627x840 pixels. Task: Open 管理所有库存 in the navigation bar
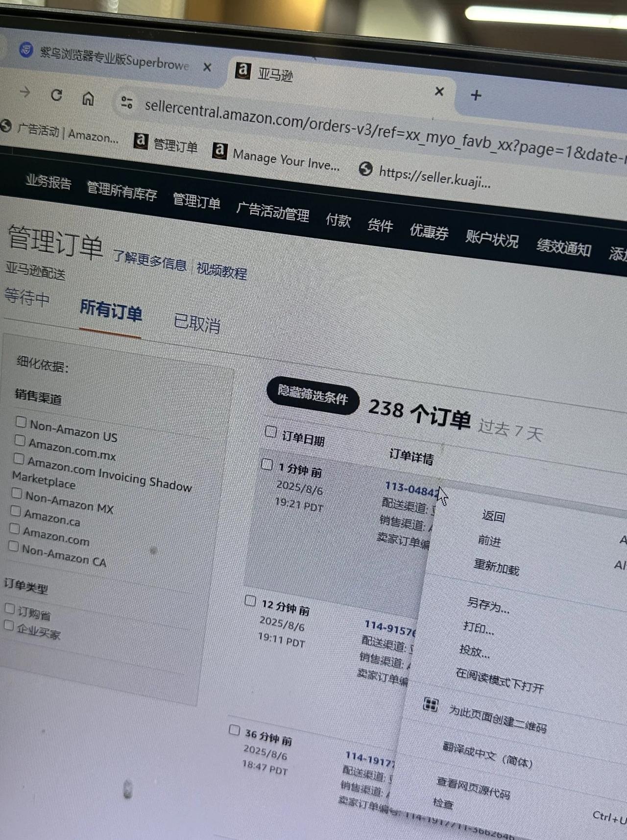[122, 191]
